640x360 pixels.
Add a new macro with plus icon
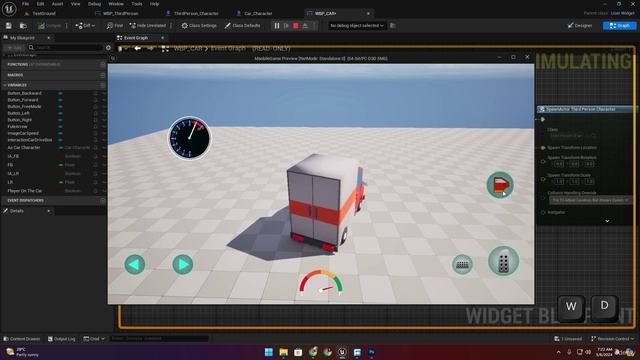(x=102, y=75)
